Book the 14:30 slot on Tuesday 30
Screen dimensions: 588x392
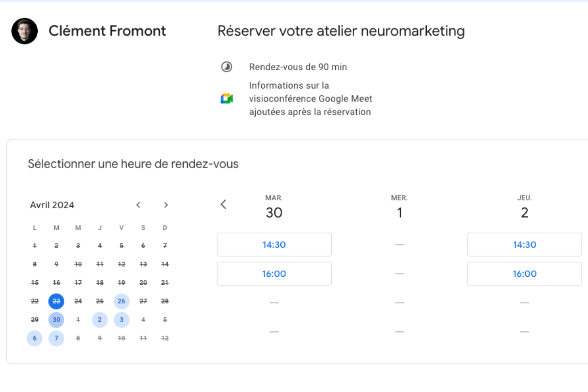[x=274, y=245]
